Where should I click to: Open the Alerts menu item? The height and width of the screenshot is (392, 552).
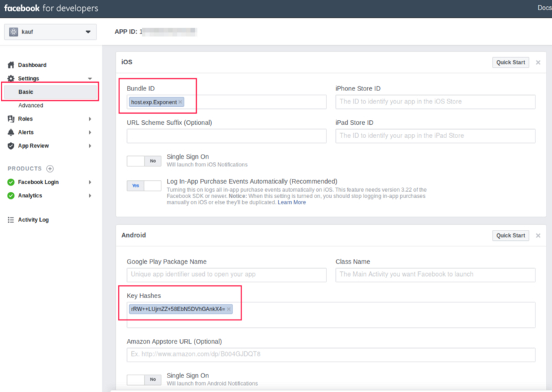pyautogui.click(x=26, y=132)
